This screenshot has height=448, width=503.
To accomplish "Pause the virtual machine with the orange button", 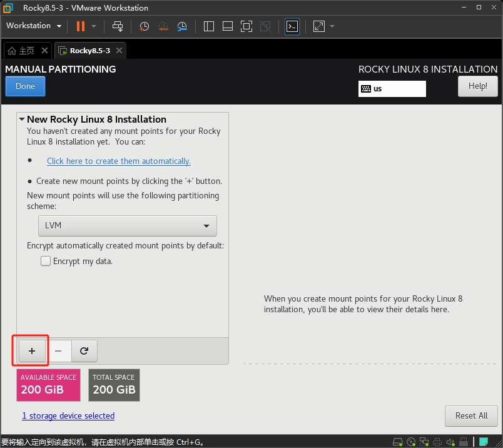I will [81, 26].
